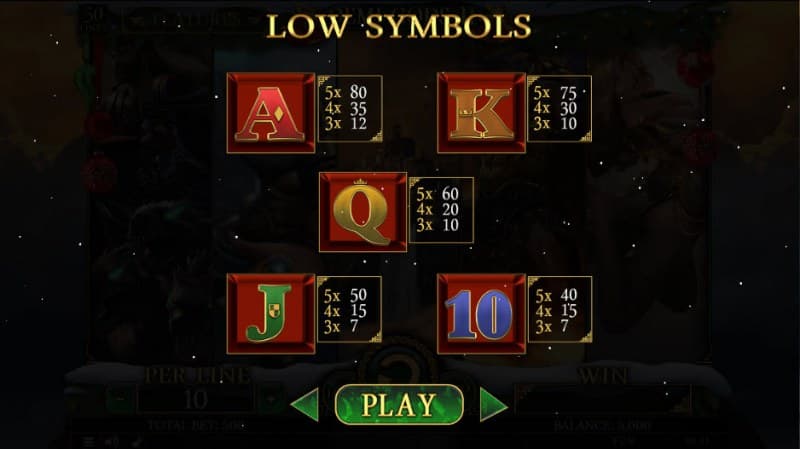Click the per line value field
800x449 pixels.
click(195, 400)
